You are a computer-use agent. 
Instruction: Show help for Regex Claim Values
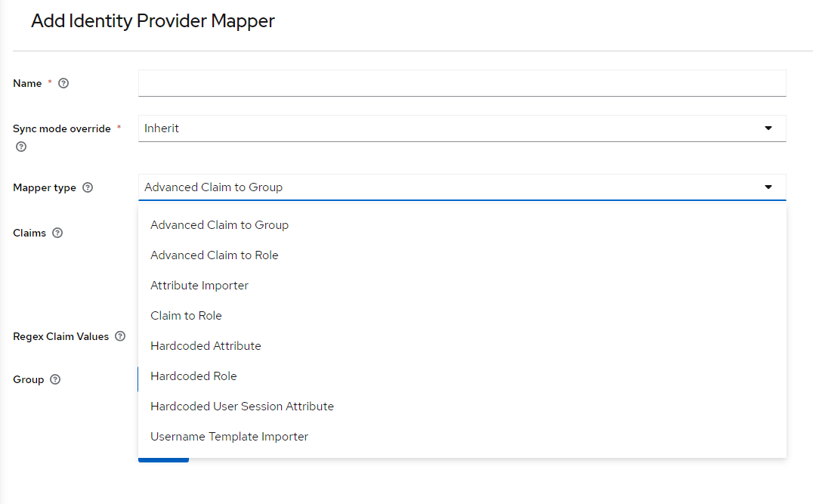121,336
